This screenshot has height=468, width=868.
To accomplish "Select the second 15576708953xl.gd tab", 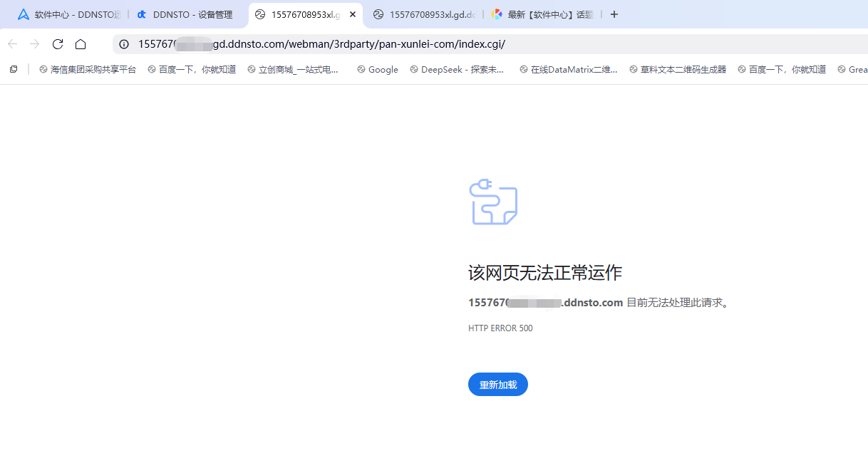I will pyautogui.click(x=426, y=14).
